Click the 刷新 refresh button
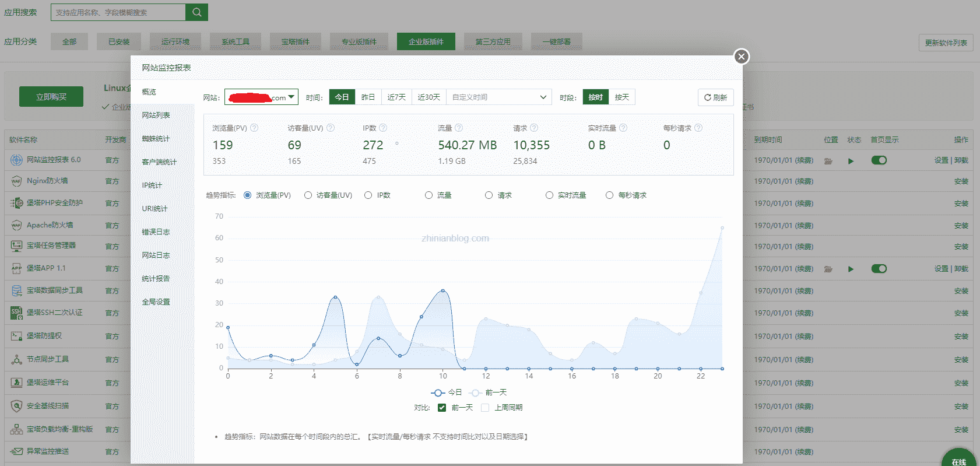 715,97
